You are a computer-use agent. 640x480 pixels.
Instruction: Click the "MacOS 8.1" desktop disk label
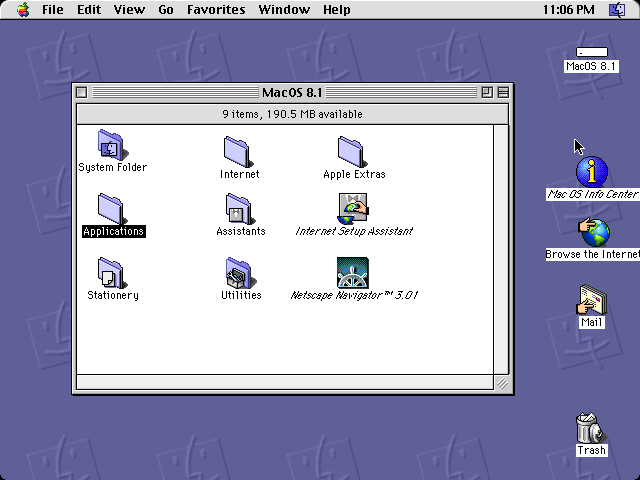pos(591,67)
